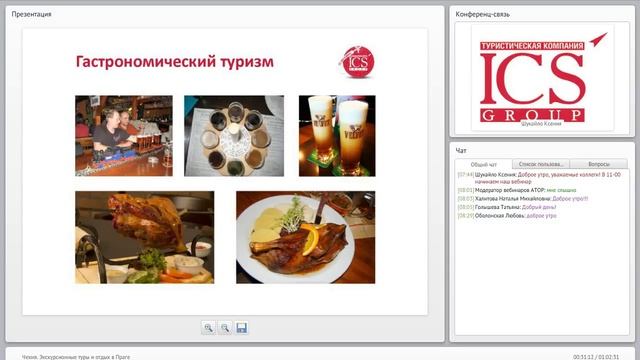Select the roasted pork knuckle photo
This screenshot has width=640, height=360.
pos(144,237)
